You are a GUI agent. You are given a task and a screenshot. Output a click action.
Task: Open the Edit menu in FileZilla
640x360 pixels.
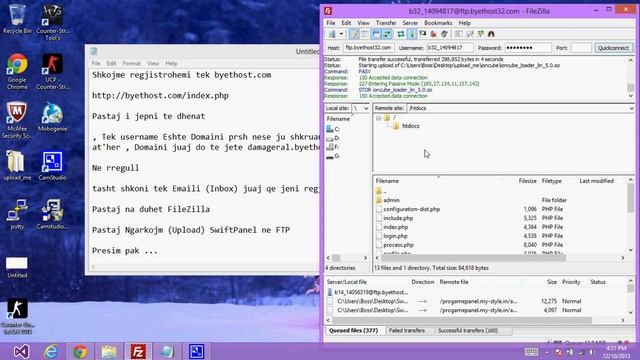click(x=346, y=23)
